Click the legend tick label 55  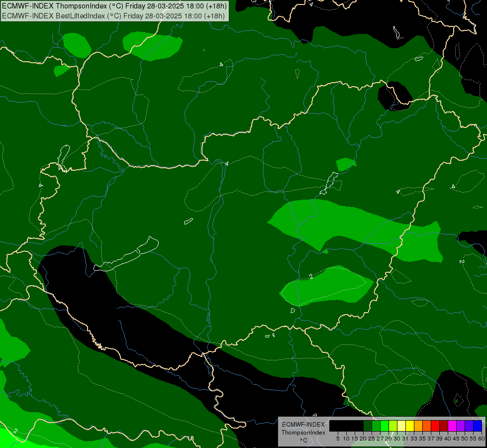[x=473, y=439]
